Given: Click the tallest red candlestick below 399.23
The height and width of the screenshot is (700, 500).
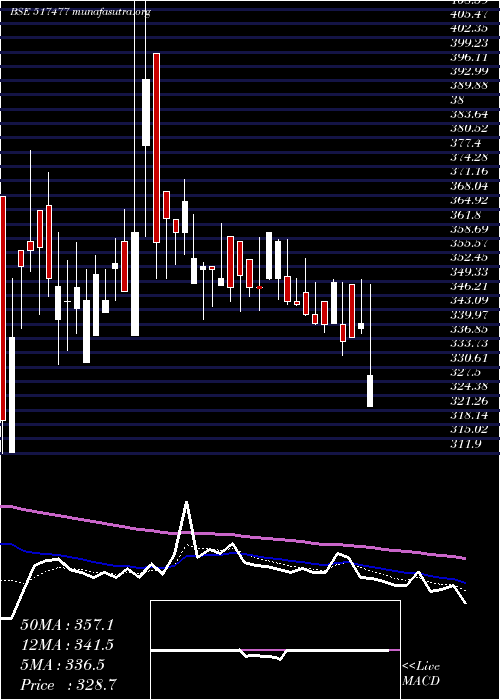Looking at the screenshot, I should (x=156, y=148).
